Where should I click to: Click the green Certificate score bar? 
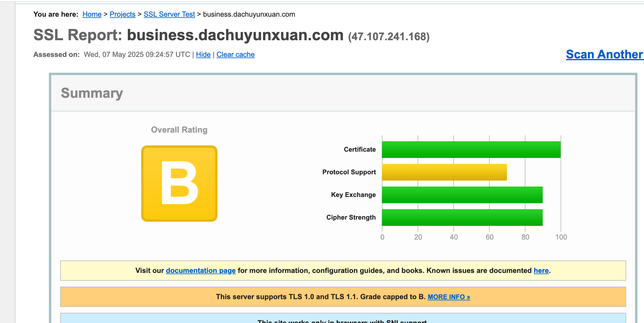pos(471,150)
